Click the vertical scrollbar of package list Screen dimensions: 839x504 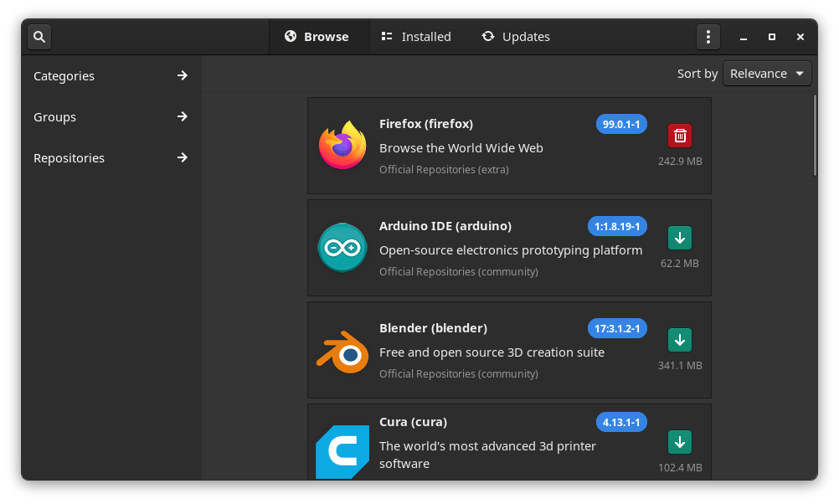point(815,136)
